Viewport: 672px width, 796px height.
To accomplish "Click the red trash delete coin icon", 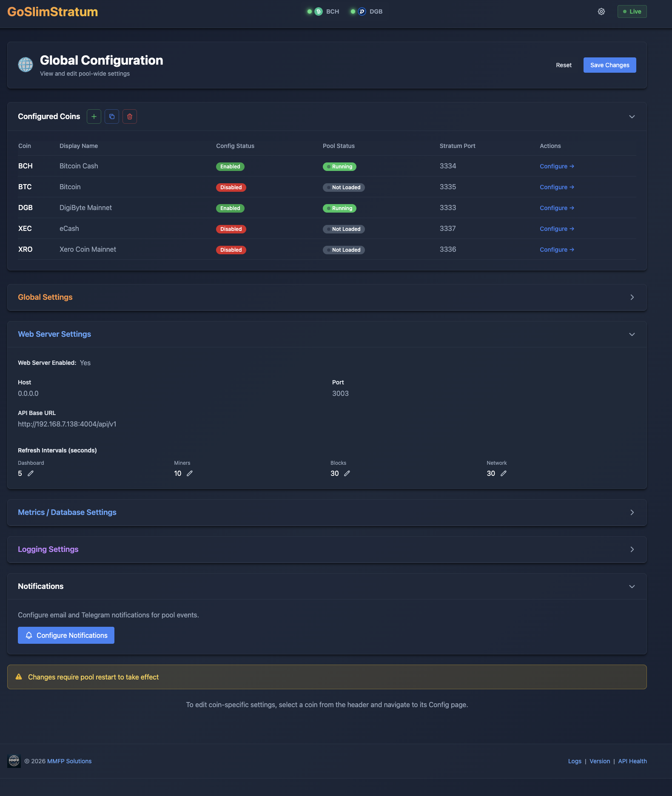I will [x=130, y=117].
